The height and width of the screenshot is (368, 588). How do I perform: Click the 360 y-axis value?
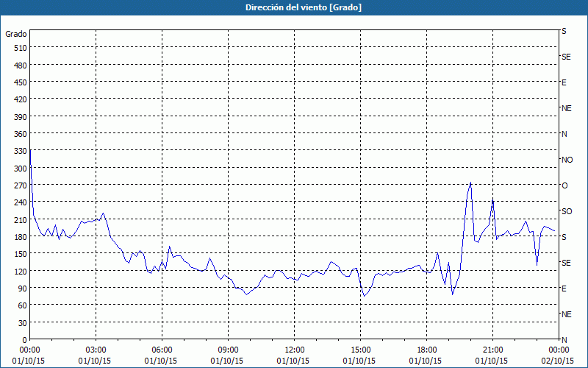20,134
